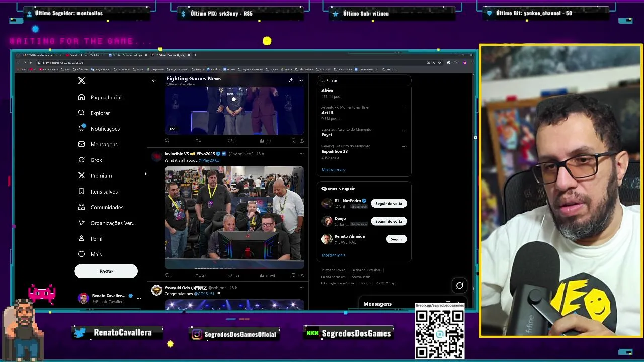The width and height of the screenshot is (644, 362).
Task: Open Organizações Ver... in sidebar
Action: 107,223
